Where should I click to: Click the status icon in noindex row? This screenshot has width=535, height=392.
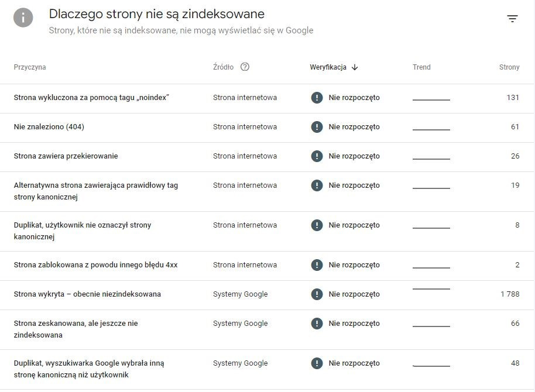click(x=317, y=98)
